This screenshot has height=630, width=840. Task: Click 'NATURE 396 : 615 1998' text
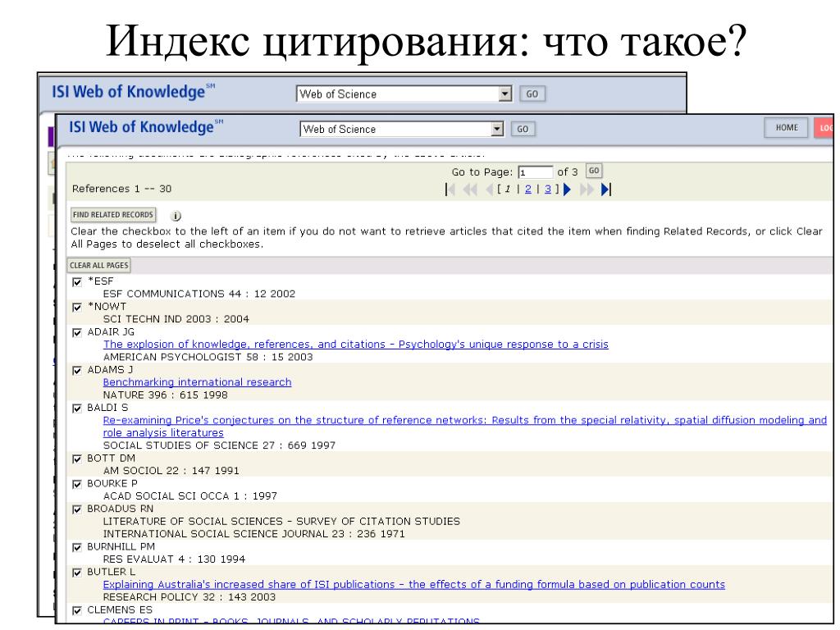[x=166, y=395]
